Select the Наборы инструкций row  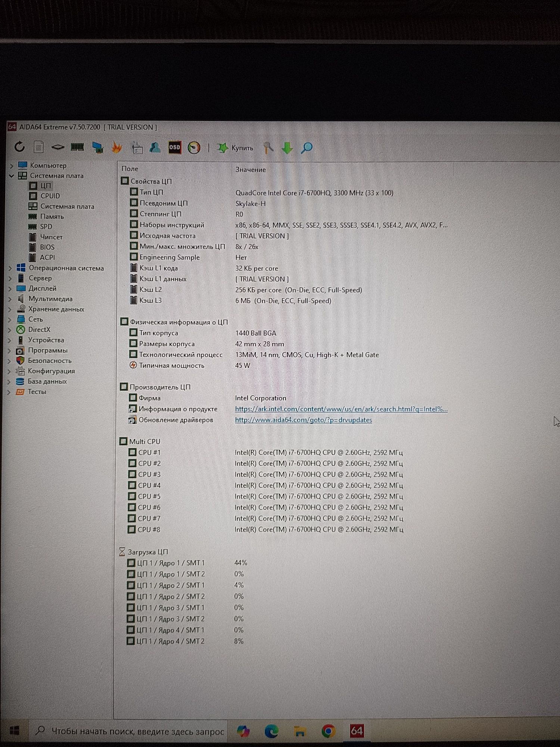coord(288,225)
